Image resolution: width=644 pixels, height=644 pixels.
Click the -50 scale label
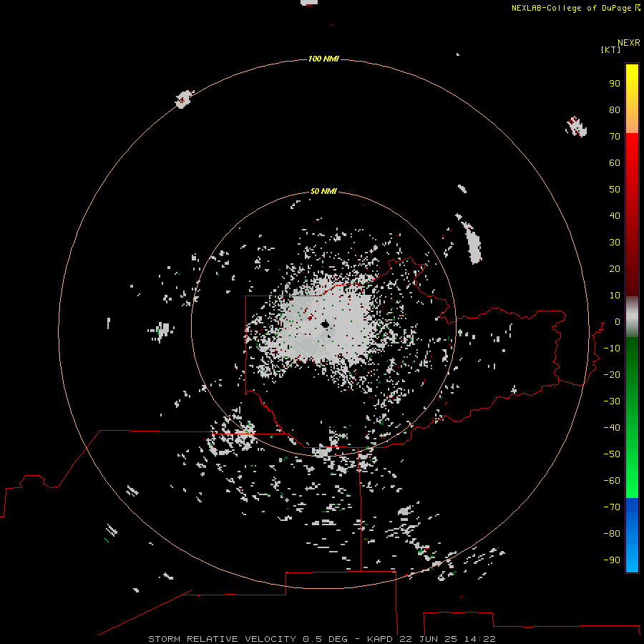[x=612, y=454]
